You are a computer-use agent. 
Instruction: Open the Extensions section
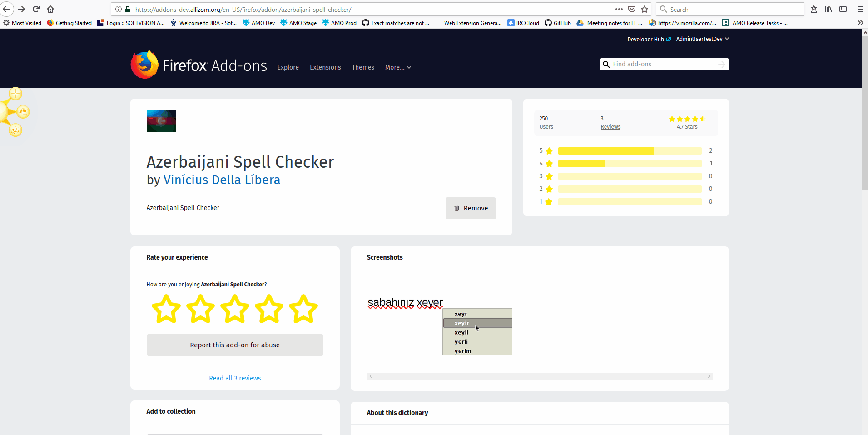(x=325, y=67)
